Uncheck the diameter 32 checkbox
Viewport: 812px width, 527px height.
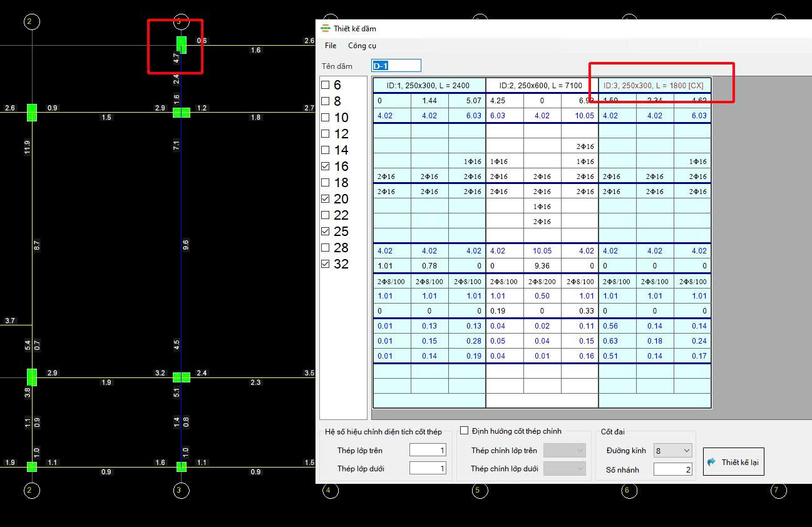325,264
